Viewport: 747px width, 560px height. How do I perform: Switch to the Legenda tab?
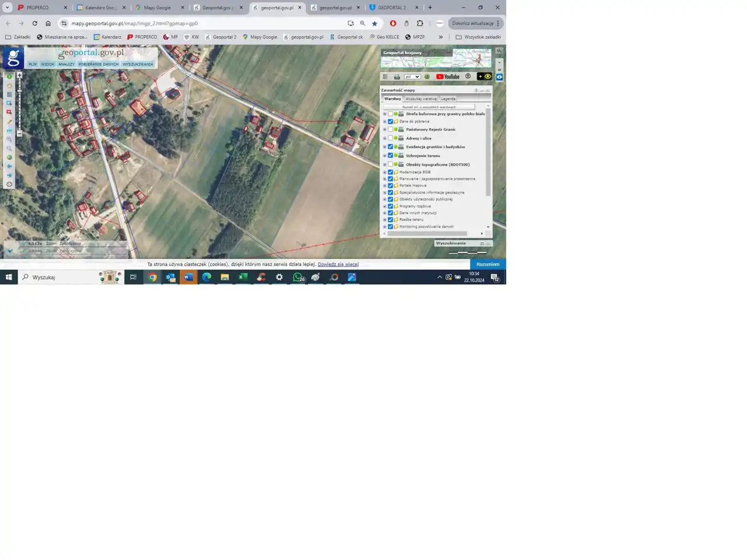tap(448, 99)
